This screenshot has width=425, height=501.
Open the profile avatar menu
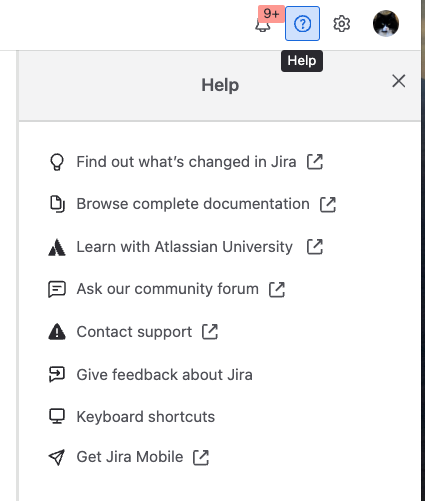click(386, 24)
